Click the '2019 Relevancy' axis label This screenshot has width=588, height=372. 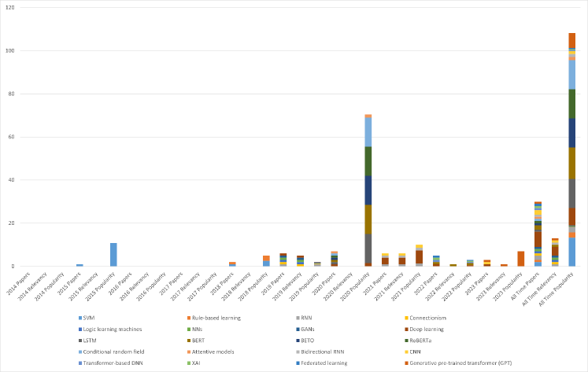click(287, 287)
